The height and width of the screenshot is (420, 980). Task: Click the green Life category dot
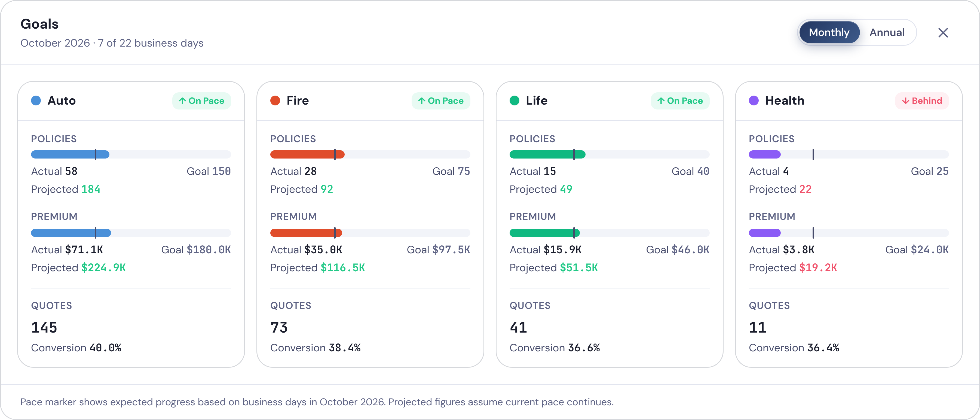(x=514, y=101)
